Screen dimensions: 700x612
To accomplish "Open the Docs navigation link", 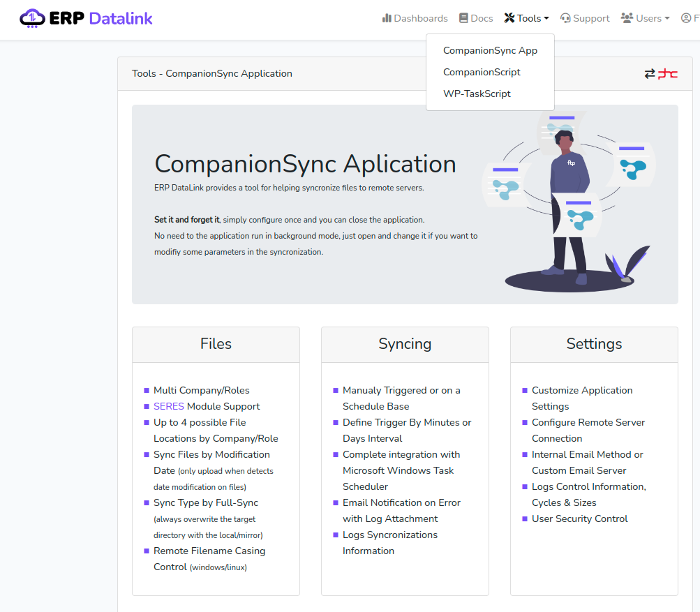I will [482, 18].
